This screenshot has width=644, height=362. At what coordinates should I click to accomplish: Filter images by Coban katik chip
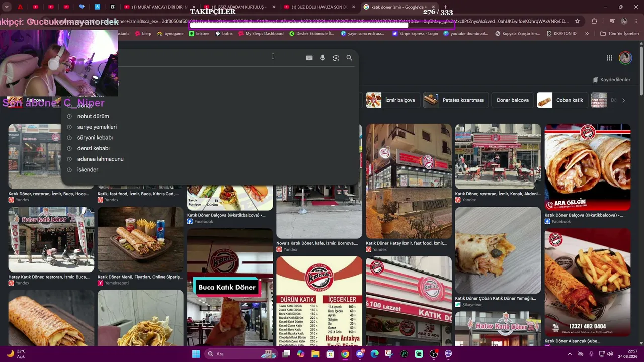tap(562, 100)
